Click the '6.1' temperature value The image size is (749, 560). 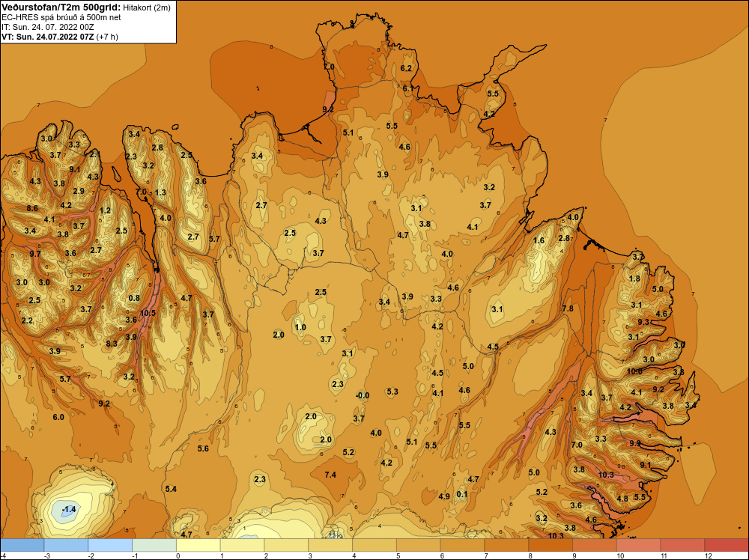(408, 88)
